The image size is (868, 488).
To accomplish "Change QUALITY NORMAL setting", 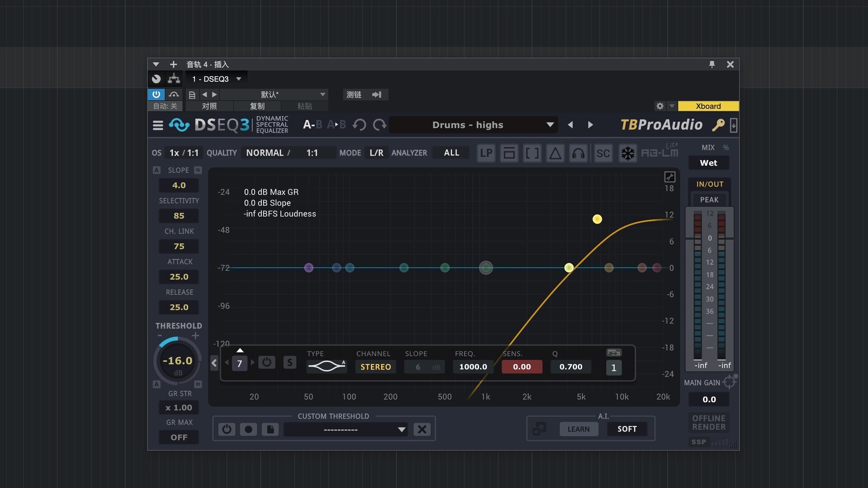I will pyautogui.click(x=265, y=153).
